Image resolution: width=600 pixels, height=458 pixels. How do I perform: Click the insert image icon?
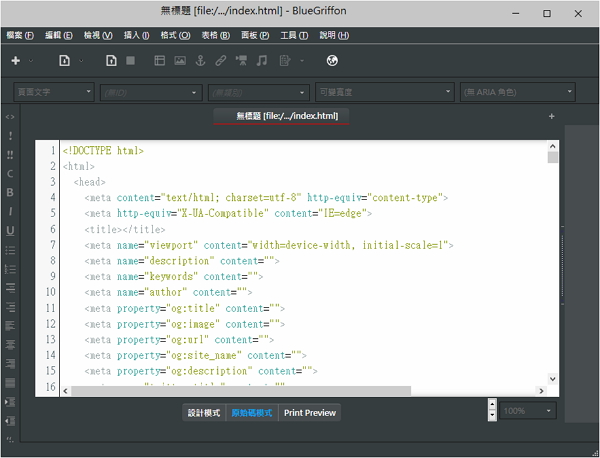click(x=180, y=60)
